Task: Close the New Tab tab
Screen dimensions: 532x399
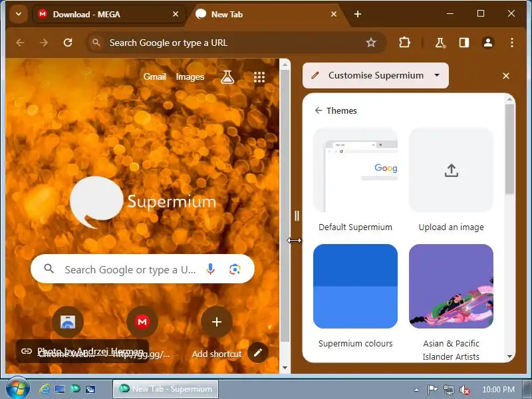Action: click(x=334, y=14)
